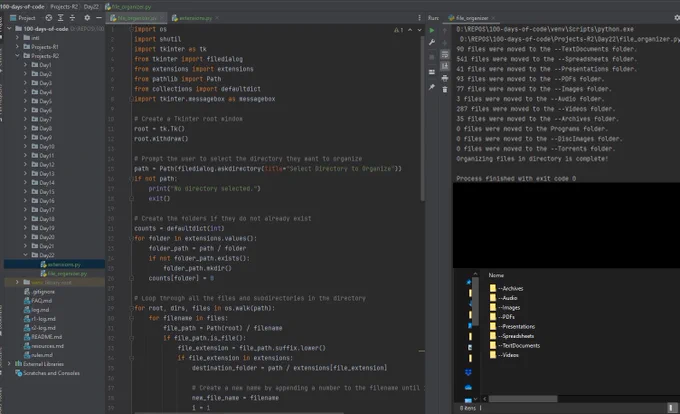
Task: Click the Down stack trace arrow in Run panel
Action: tap(445, 42)
